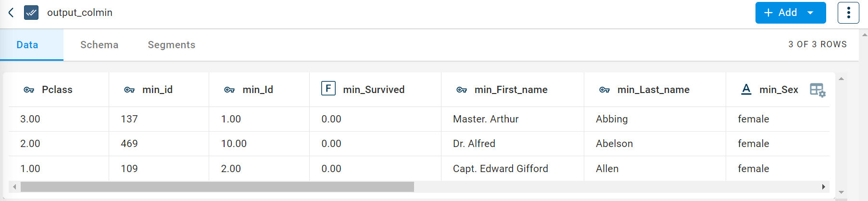Click the back arrow icon

[11, 13]
